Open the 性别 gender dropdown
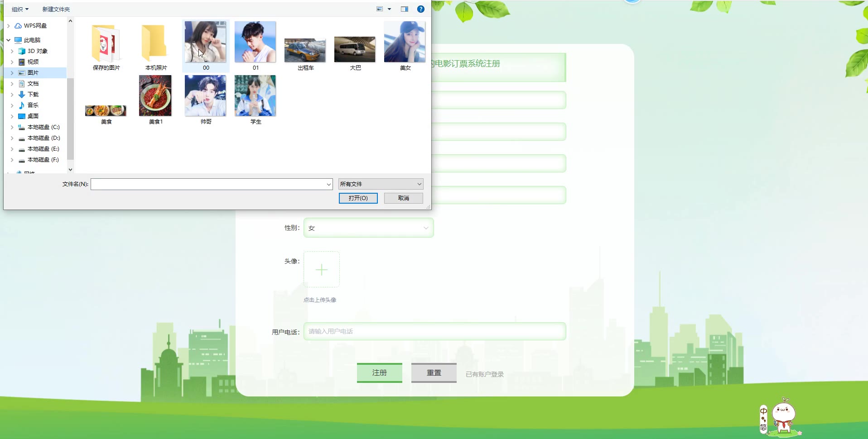This screenshot has width=868, height=439. click(369, 228)
